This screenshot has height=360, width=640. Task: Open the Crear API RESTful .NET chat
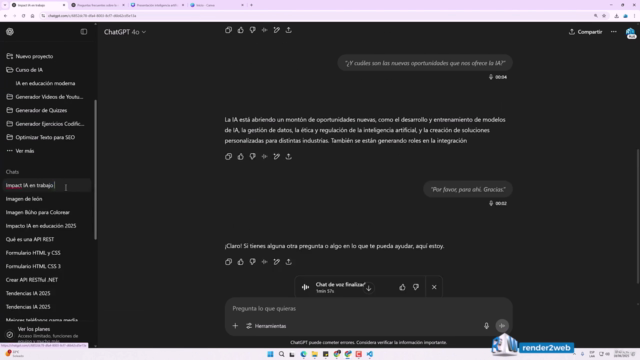pyautogui.click(x=32, y=280)
